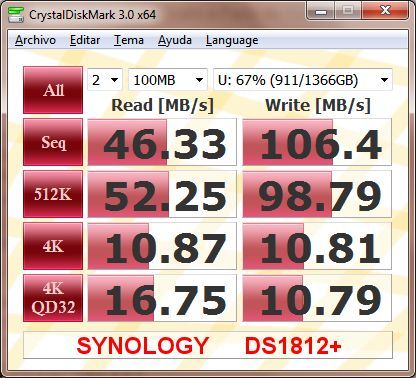Open the test run count dropdown
The image size is (416, 378).
pyautogui.click(x=105, y=80)
